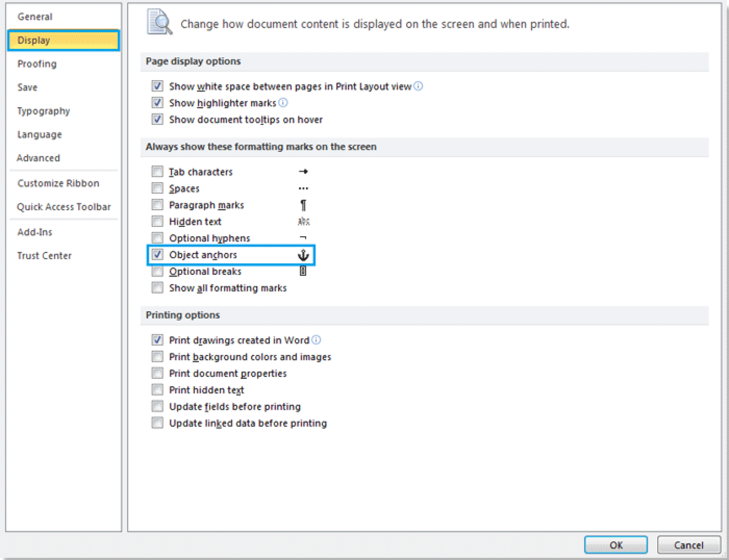Click the info icon beside Print drawings option
The image size is (729, 560).
point(316,339)
